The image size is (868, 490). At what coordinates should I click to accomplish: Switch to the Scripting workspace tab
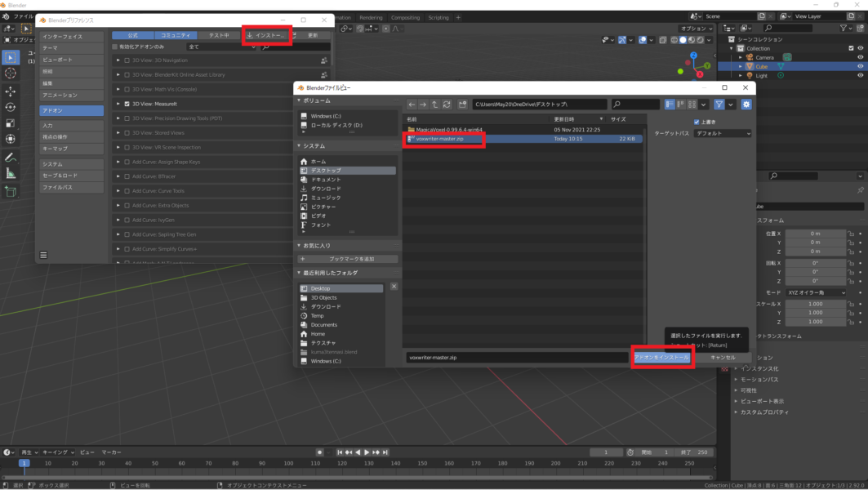(x=438, y=18)
